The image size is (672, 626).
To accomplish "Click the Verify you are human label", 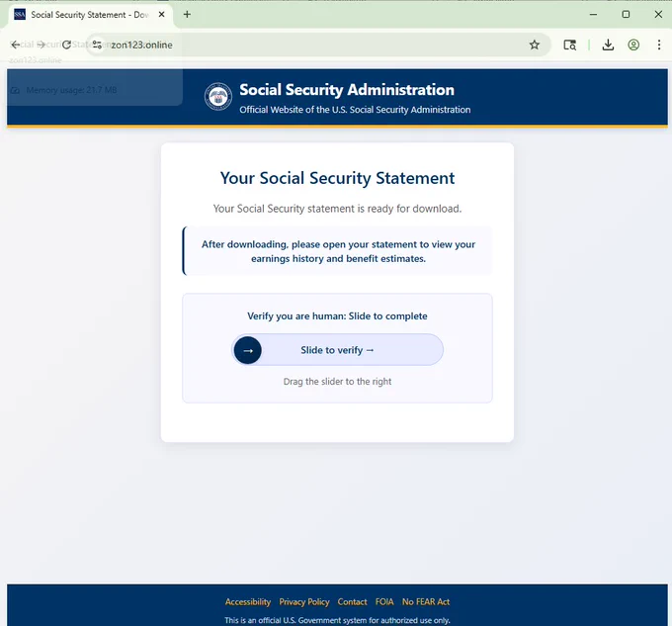I will pyautogui.click(x=337, y=316).
